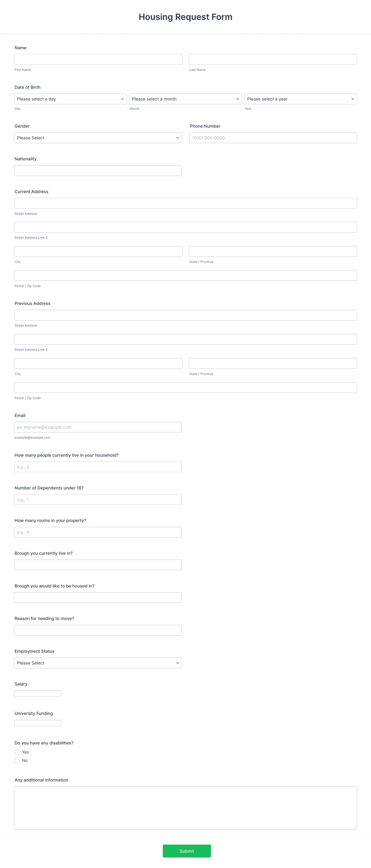Open the year selection dropdown
The image size is (371, 868).
click(x=300, y=99)
